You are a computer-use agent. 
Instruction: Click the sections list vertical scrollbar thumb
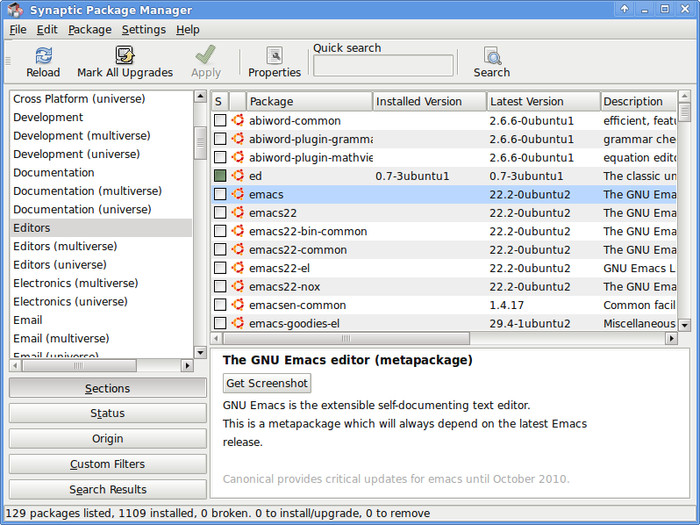[x=200, y=143]
